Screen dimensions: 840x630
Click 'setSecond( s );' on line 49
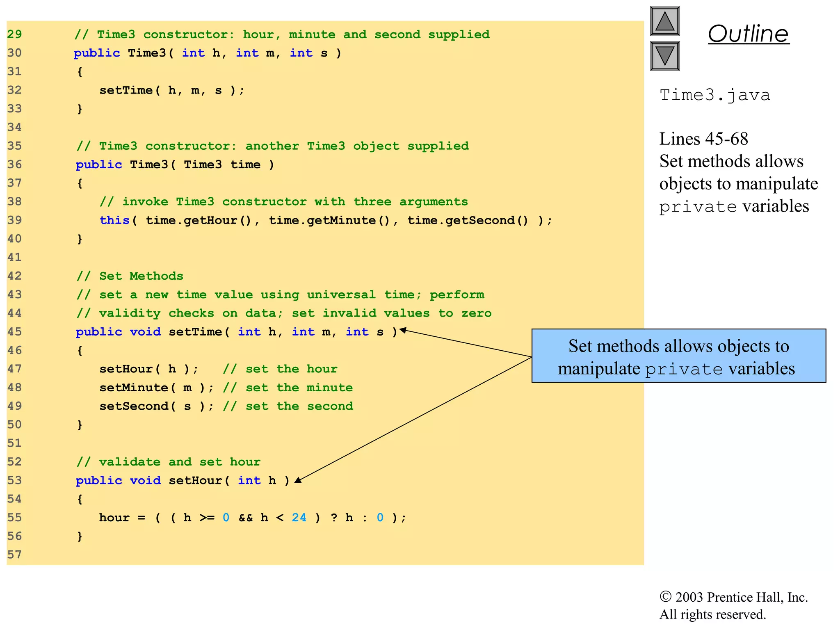pos(157,406)
